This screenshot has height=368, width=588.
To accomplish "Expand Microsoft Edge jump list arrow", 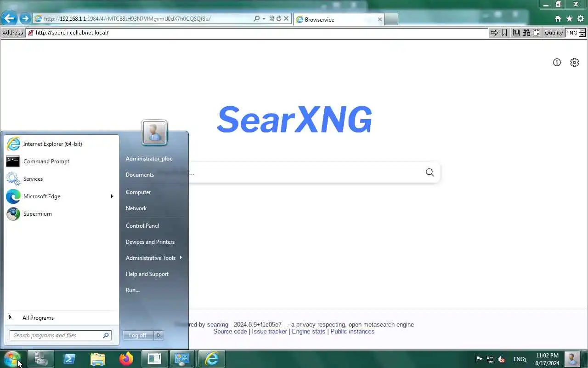I will coord(112,196).
